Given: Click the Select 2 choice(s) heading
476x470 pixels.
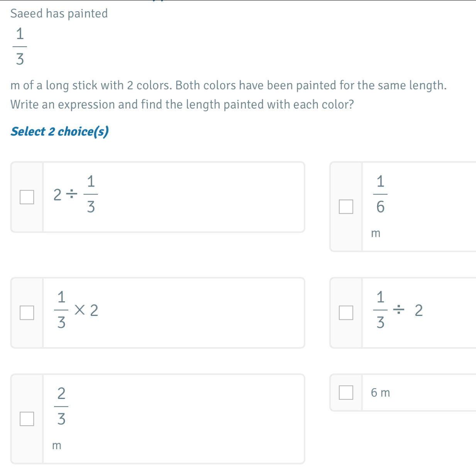Looking at the screenshot, I should click(x=60, y=132).
